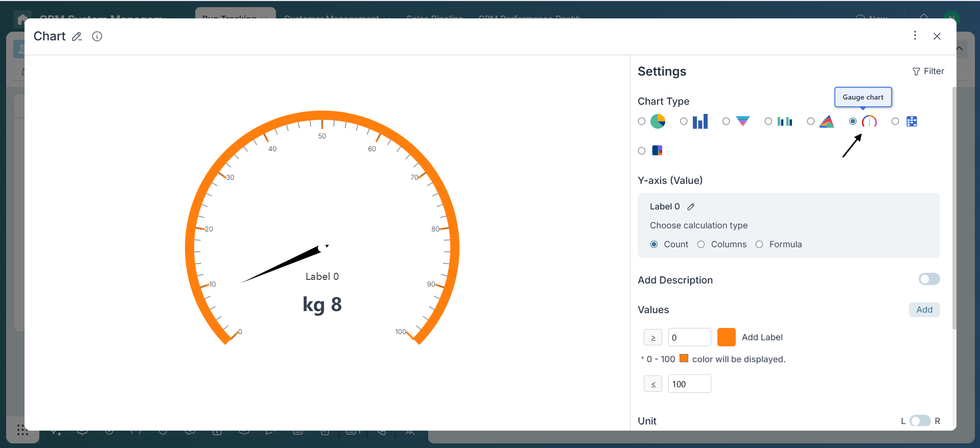Viewport: 980px width, 448px height.
Task: Focus the maximum value field showing 100
Action: coord(689,384)
